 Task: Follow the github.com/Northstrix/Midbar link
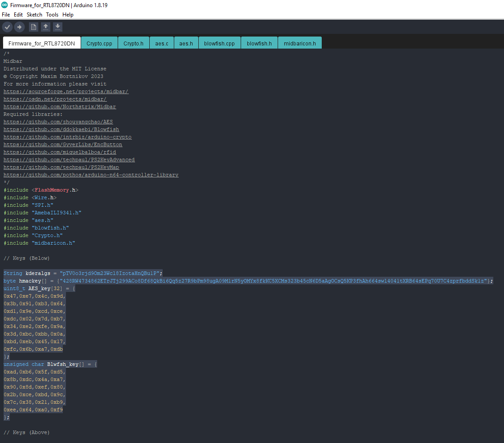[60, 107]
